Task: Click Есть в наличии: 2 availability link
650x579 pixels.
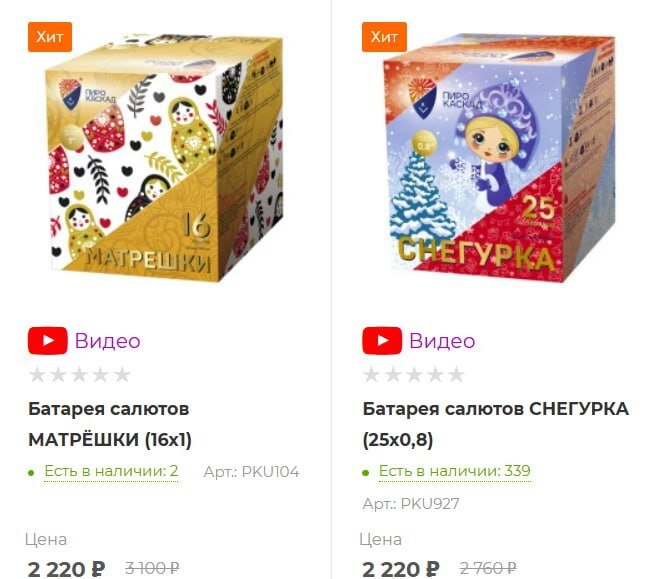Action: click(111, 471)
